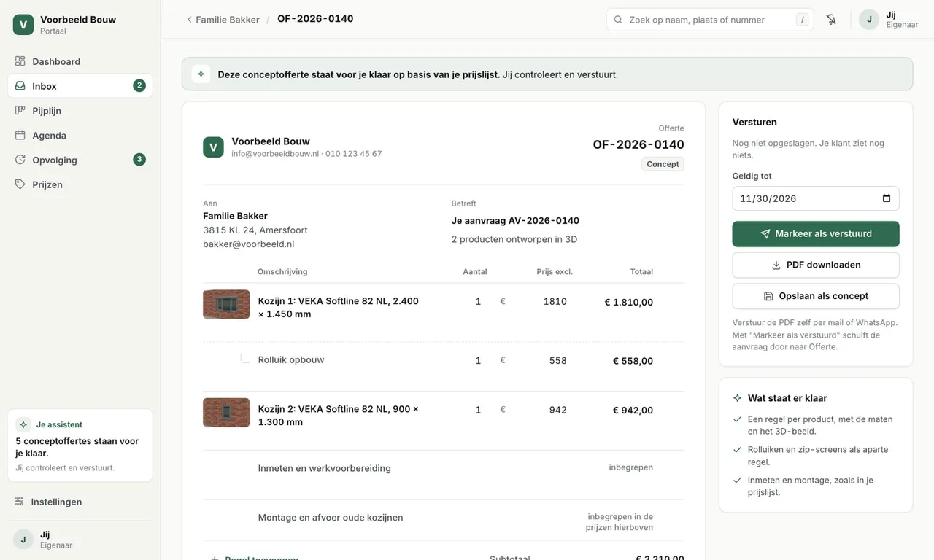Click the muted notifications bell icon

831,20
